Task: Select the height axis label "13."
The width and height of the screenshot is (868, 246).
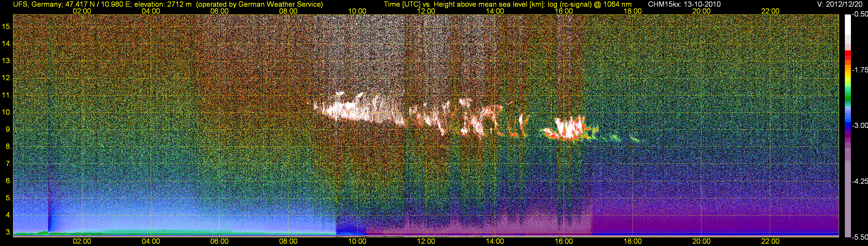Action: pos(7,61)
